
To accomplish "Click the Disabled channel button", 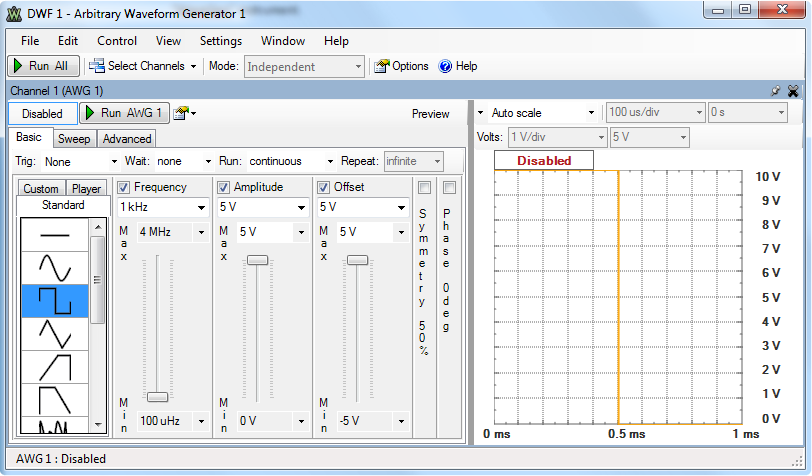I will pyautogui.click(x=42, y=113).
